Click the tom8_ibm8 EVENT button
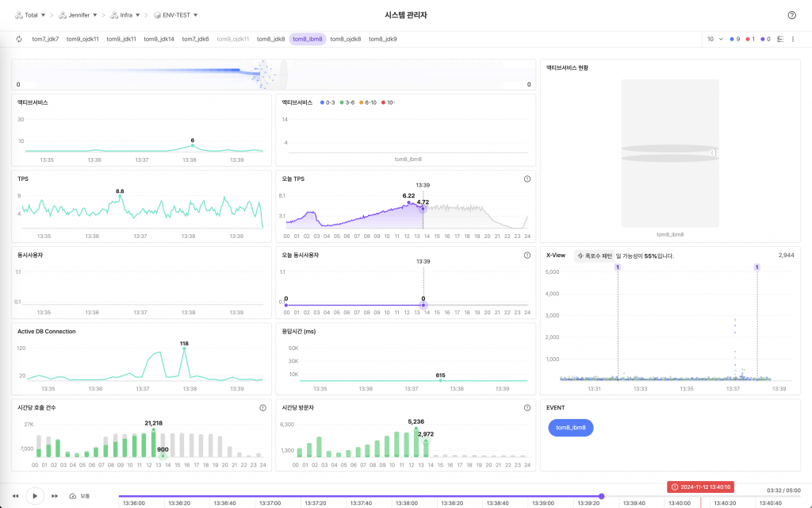 [x=571, y=428]
